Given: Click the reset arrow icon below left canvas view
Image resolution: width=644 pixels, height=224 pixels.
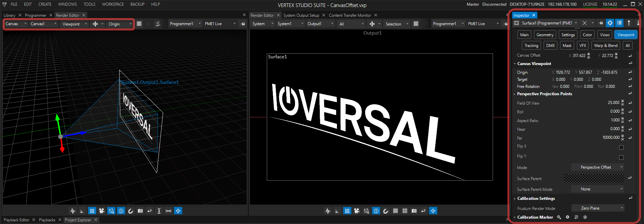Looking at the screenshot, I should [149, 211].
